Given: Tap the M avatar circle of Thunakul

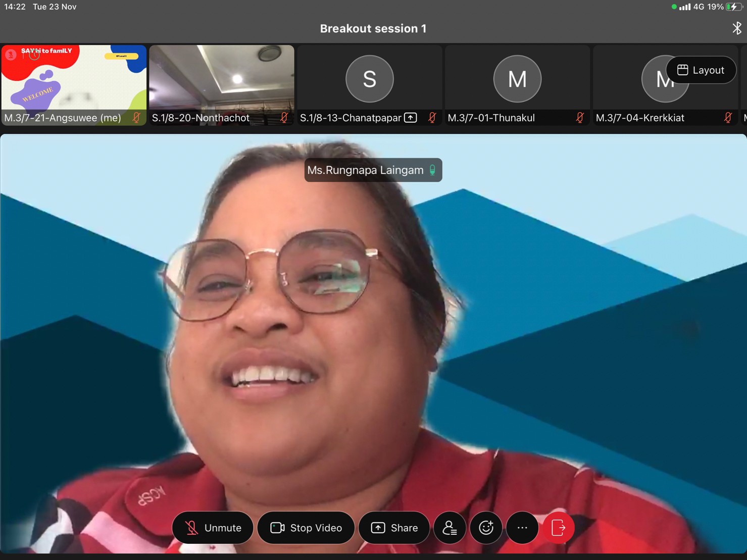Looking at the screenshot, I should 517,79.
